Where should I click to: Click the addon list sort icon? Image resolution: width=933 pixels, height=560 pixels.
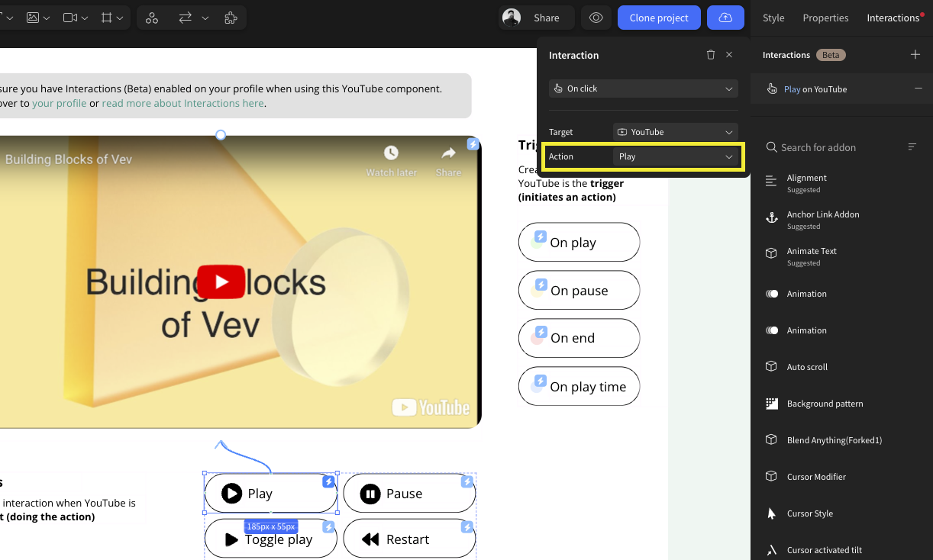point(912,147)
